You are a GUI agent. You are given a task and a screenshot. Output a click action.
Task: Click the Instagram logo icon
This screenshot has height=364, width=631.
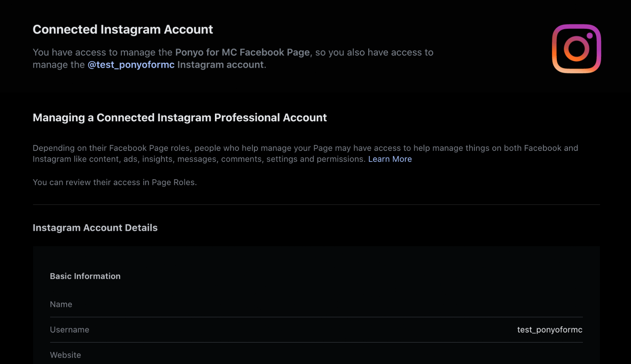[x=576, y=48]
